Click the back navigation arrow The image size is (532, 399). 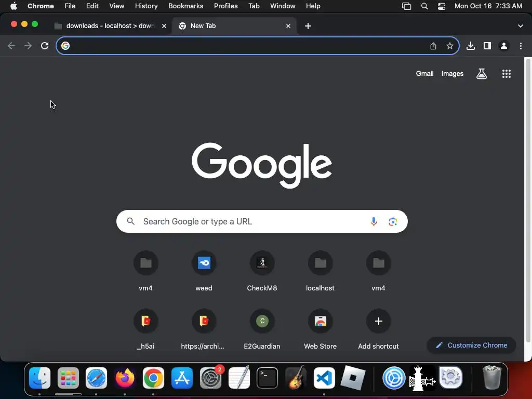(11, 46)
